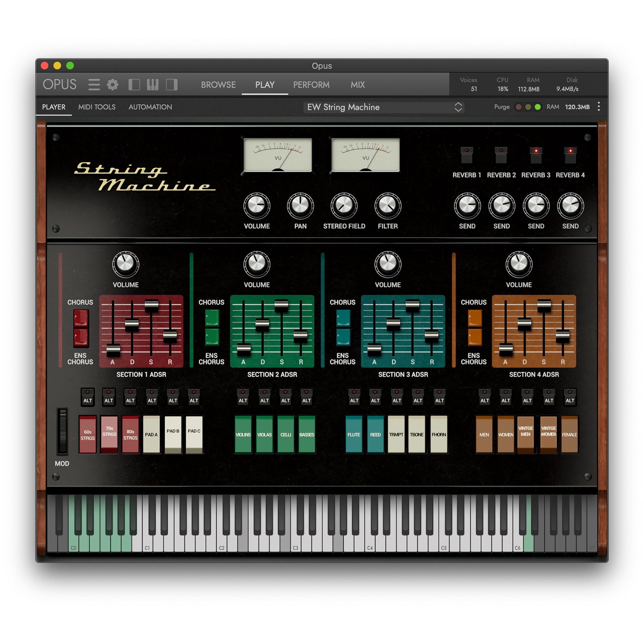Click the right VU meter
The width and height of the screenshot is (644, 644).
[x=365, y=155]
